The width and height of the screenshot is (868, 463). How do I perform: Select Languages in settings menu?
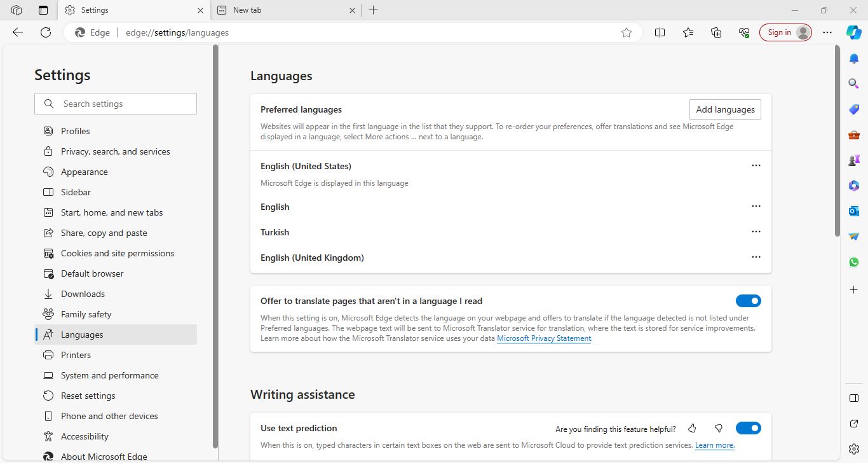(x=116, y=335)
